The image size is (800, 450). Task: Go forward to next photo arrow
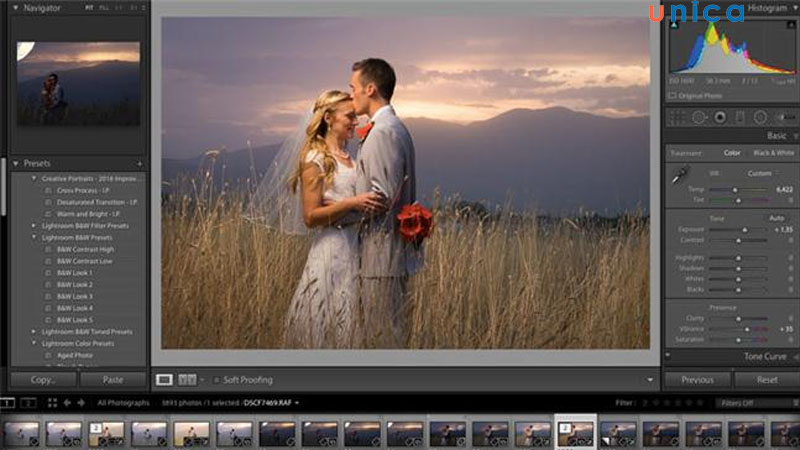point(81,403)
